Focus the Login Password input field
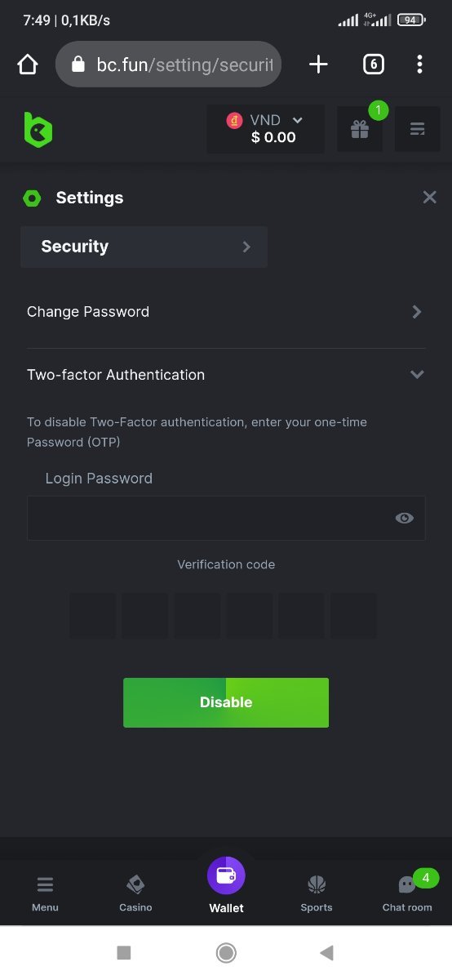Viewport: 452px width, 980px height. click(x=226, y=518)
